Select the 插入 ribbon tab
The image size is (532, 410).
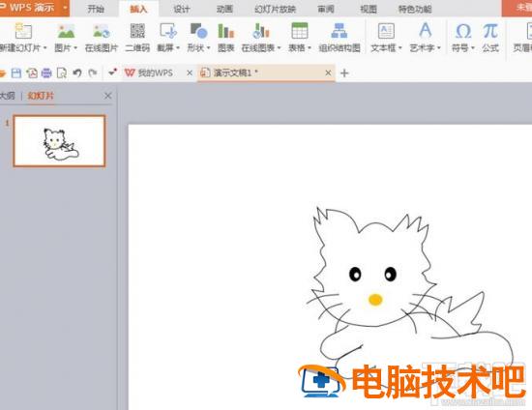(x=138, y=9)
